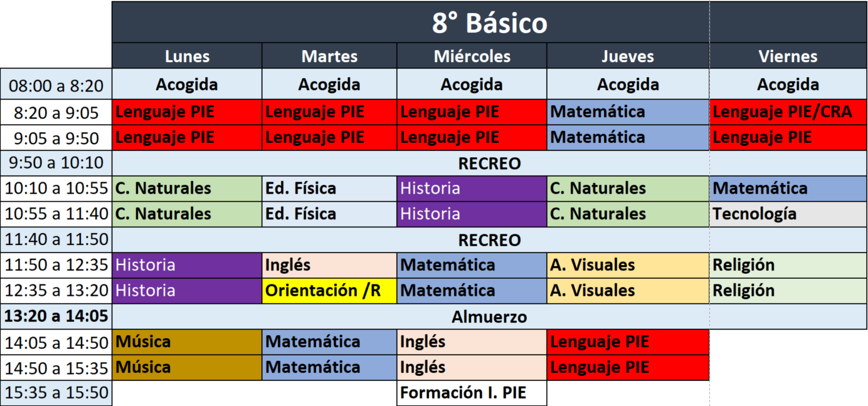The image size is (868, 406).
Task: Click the Miércoles column header
Action: point(472,56)
